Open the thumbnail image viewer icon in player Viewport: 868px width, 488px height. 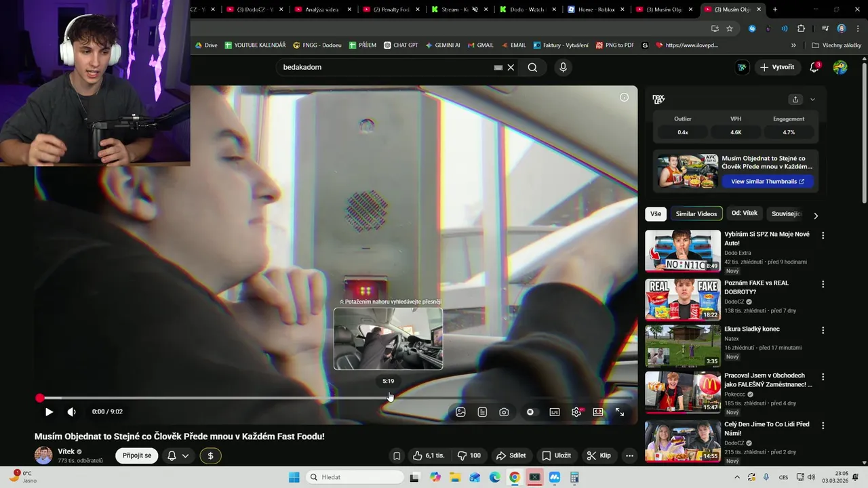tap(460, 411)
